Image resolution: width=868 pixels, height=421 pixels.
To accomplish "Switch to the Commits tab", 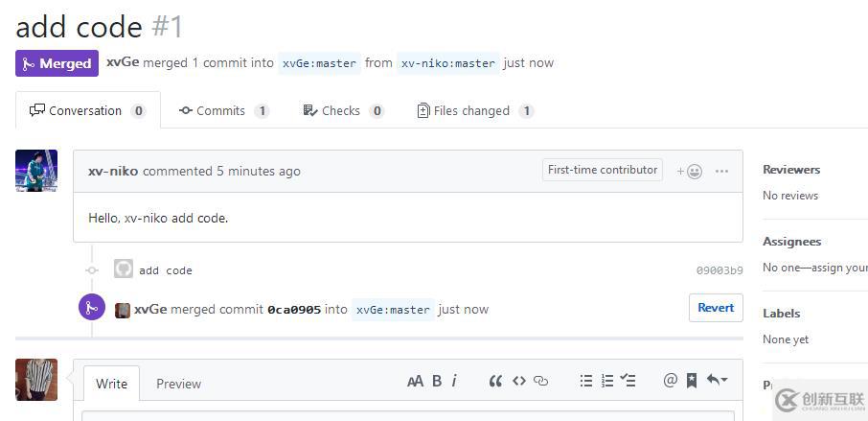I will 223,110.
